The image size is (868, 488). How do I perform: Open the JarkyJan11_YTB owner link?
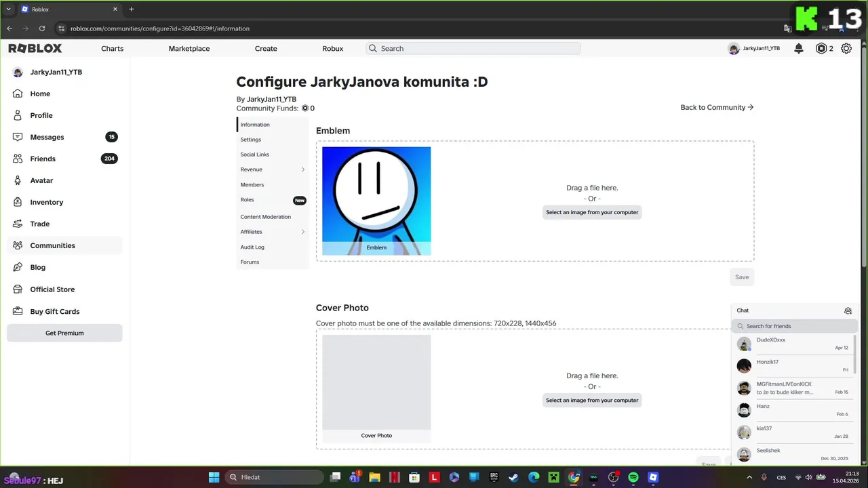pos(271,99)
